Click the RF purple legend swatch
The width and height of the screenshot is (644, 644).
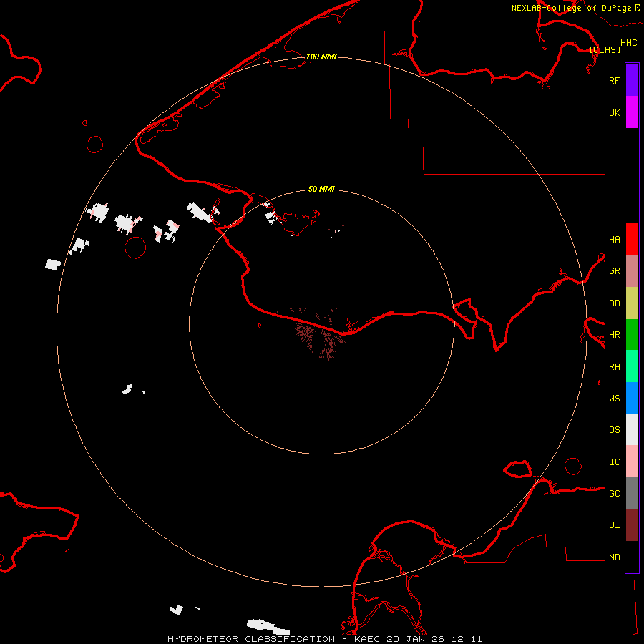point(632,80)
